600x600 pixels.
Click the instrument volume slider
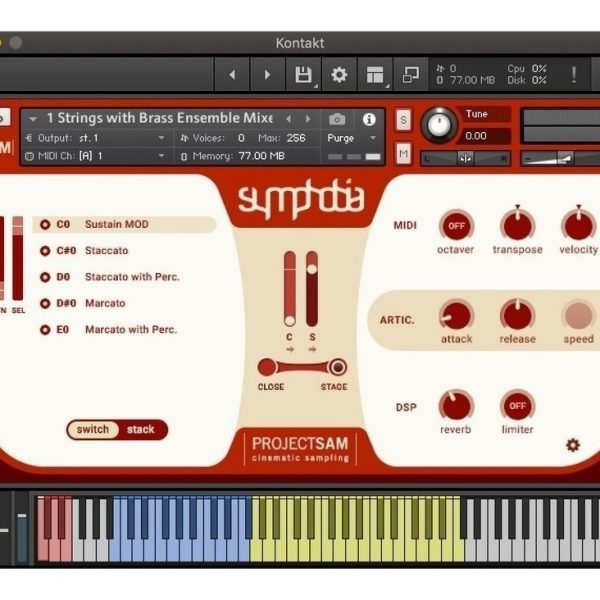click(x=560, y=158)
